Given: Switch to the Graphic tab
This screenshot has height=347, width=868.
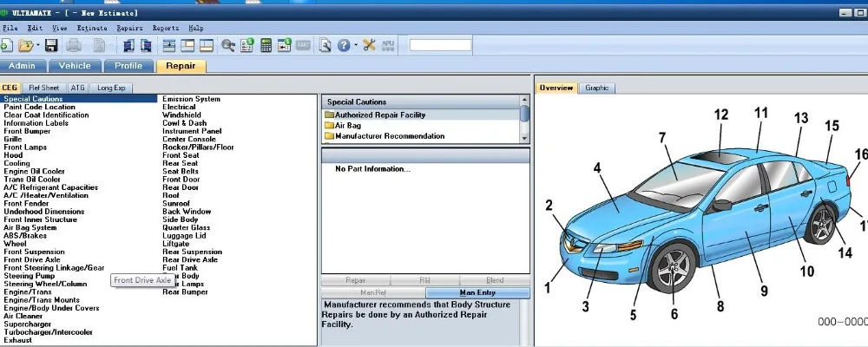Looking at the screenshot, I should tap(597, 88).
